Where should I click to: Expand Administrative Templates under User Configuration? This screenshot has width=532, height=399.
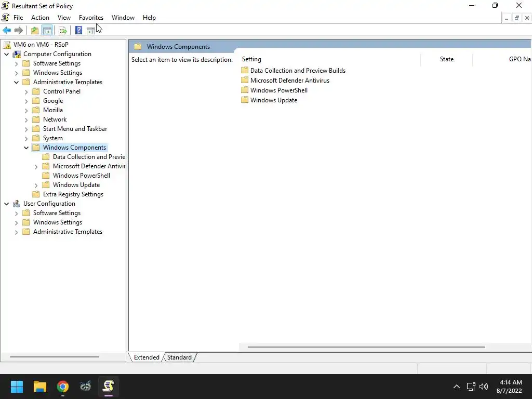pyautogui.click(x=16, y=232)
